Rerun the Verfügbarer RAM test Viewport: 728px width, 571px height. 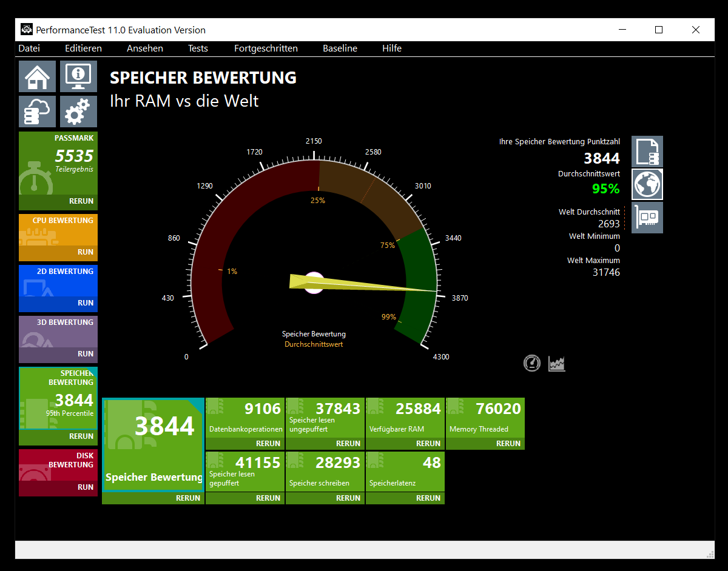point(405,444)
